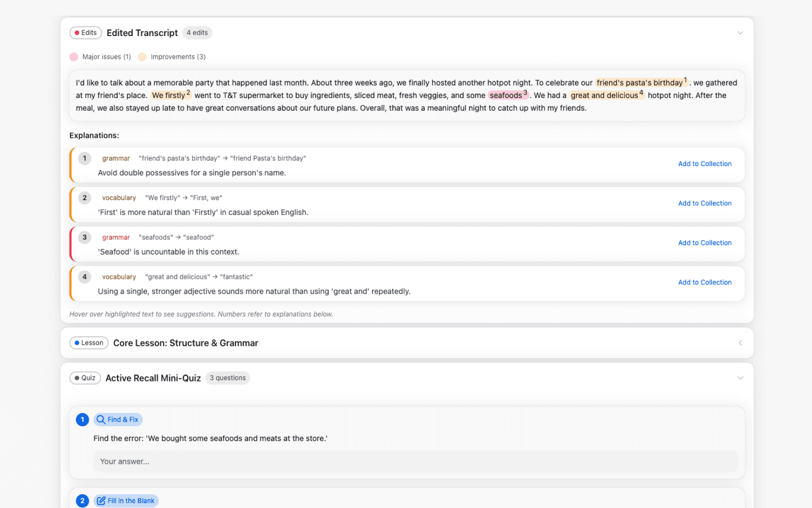Click the grammar tag on explanation 3
Screen dimensions: 812x508
(x=116, y=237)
